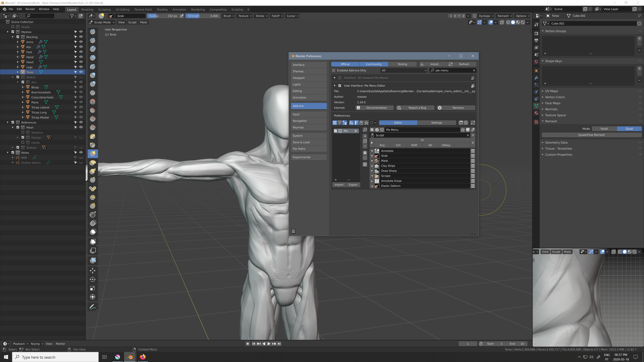Expand the Geometry Data panel
The width and height of the screenshot is (644, 362).
tap(556, 142)
